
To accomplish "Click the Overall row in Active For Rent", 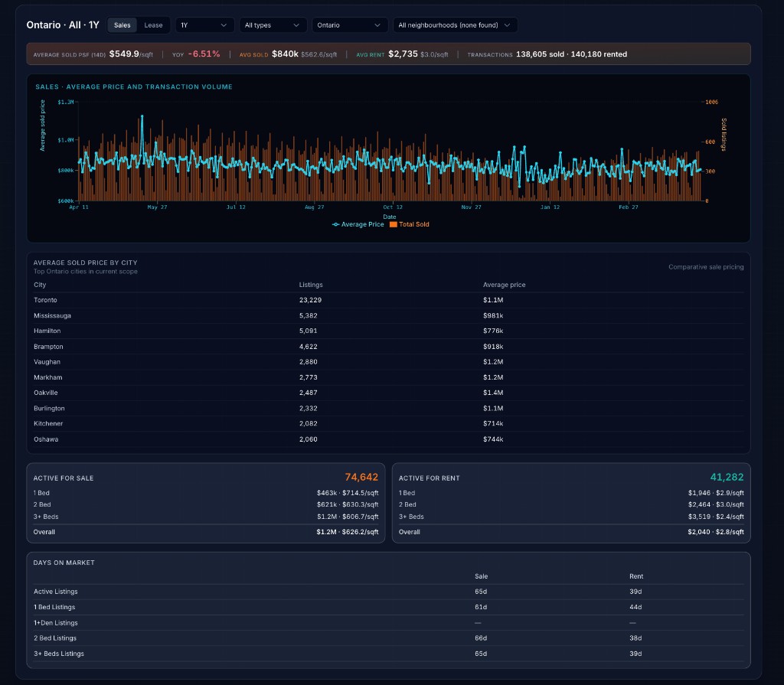I will [x=571, y=532].
